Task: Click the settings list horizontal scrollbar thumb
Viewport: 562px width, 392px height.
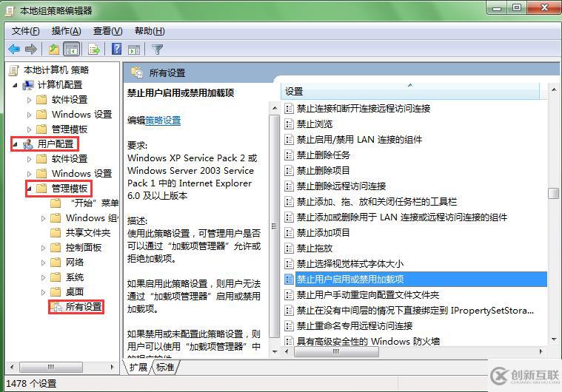Action: pyautogui.click(x=336, y=351)
